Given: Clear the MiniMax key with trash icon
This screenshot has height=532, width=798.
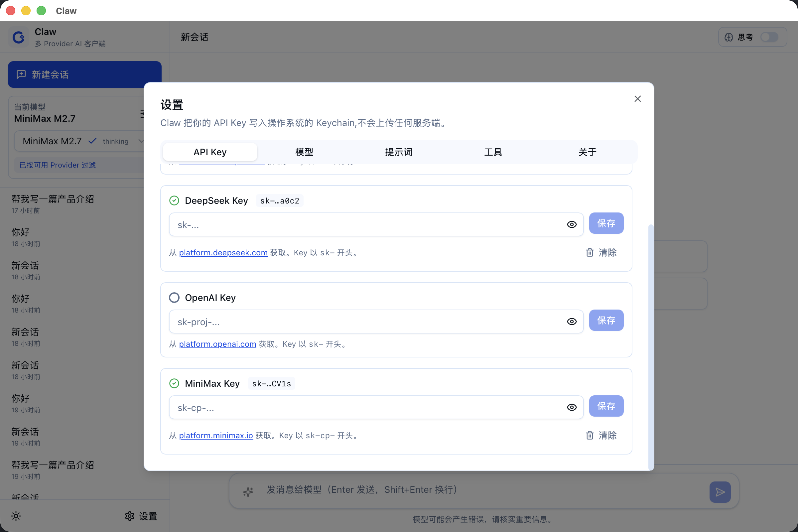Looking at the screenshot, I should [601, 435].
